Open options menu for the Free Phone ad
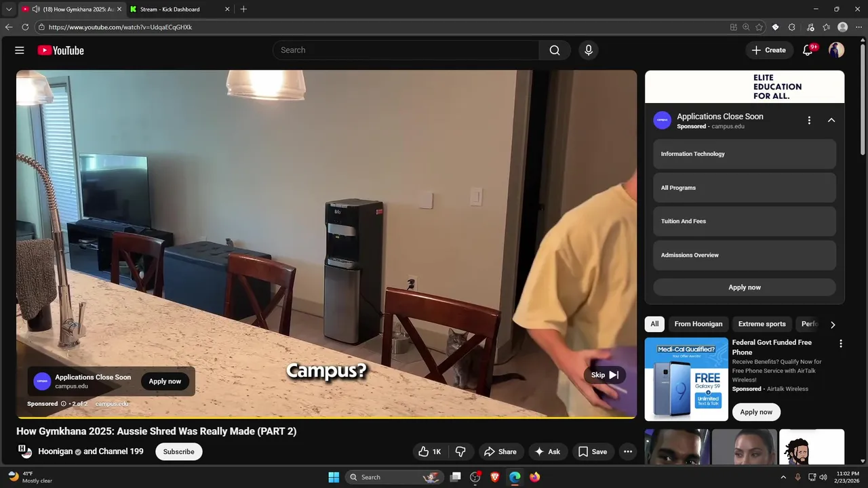Screen dimensions: 868x488 point(841,344)
